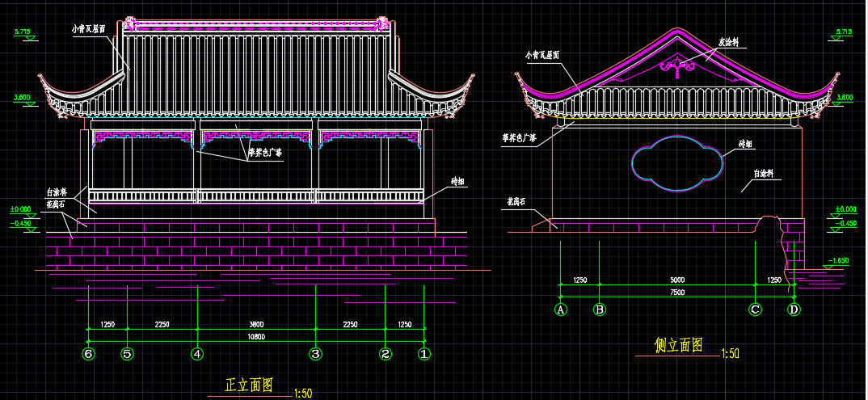Select the 5.715 elevation mark on the right

coord(844,32)
